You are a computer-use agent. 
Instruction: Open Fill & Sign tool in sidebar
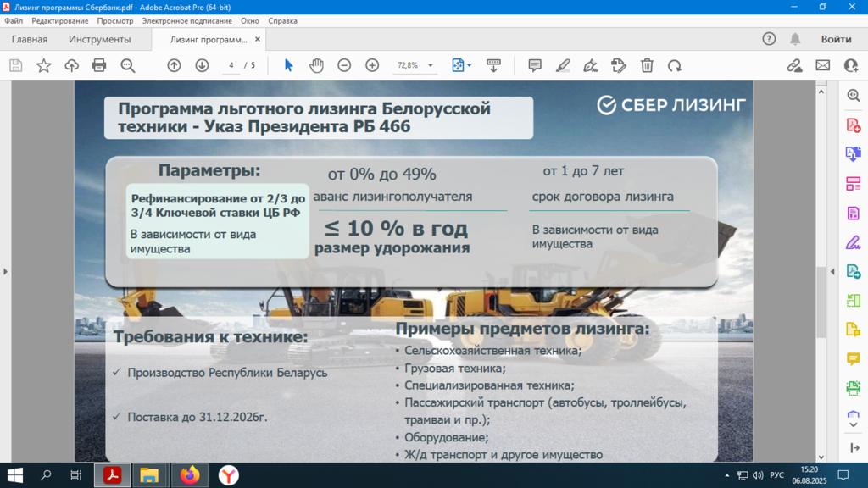point(854,242)
